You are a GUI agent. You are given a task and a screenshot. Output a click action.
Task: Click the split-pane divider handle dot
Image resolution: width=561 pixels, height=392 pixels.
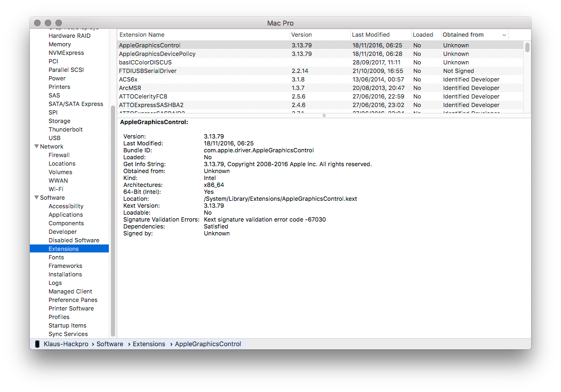324,116
